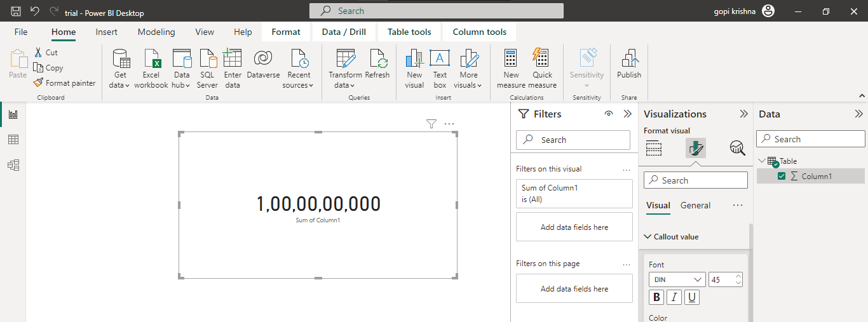Toggle Bold for callout font
The width and height of the screenshot is (868, 322).
(657, 297)
